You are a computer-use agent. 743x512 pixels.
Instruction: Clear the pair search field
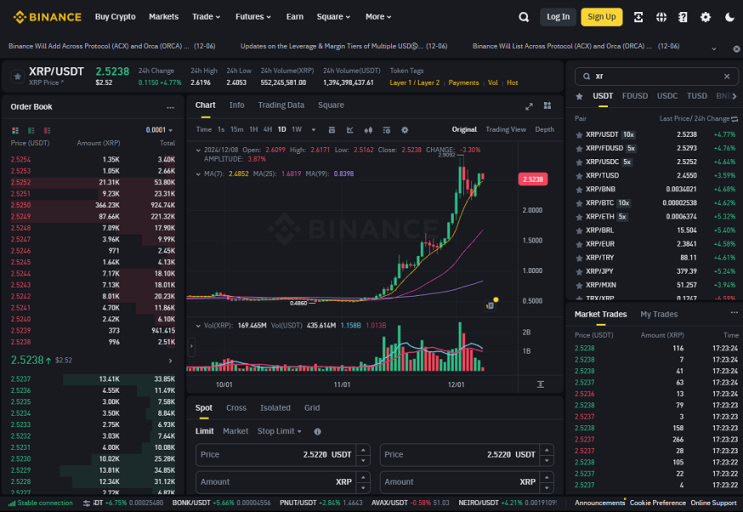(727, 76)
